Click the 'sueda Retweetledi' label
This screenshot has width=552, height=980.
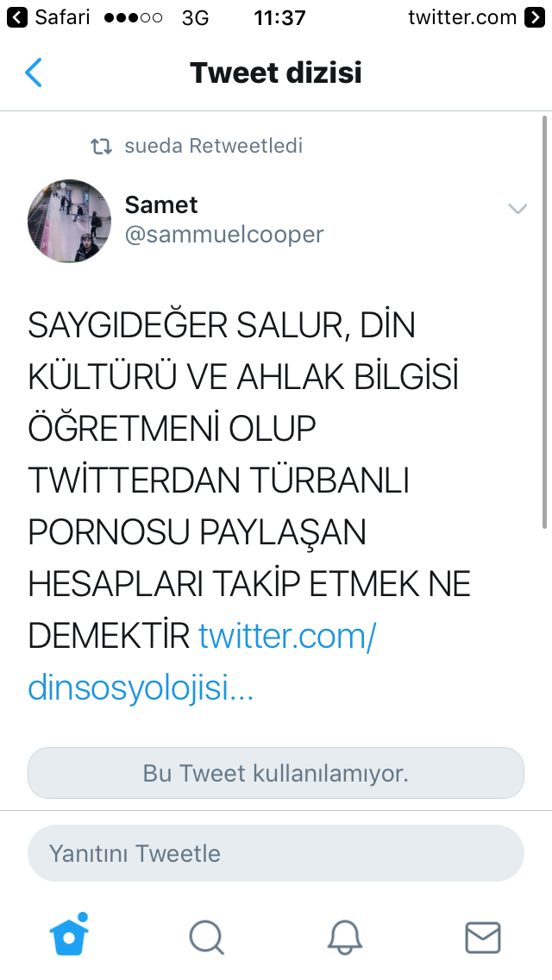pyautogui.click(x=213, y=146)
